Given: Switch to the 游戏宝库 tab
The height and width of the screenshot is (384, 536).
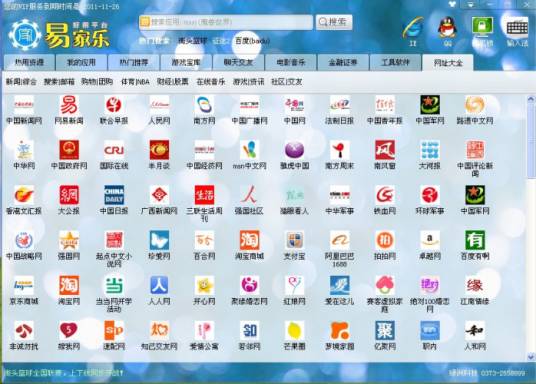Looking at the screenshot, I should 186,63.
